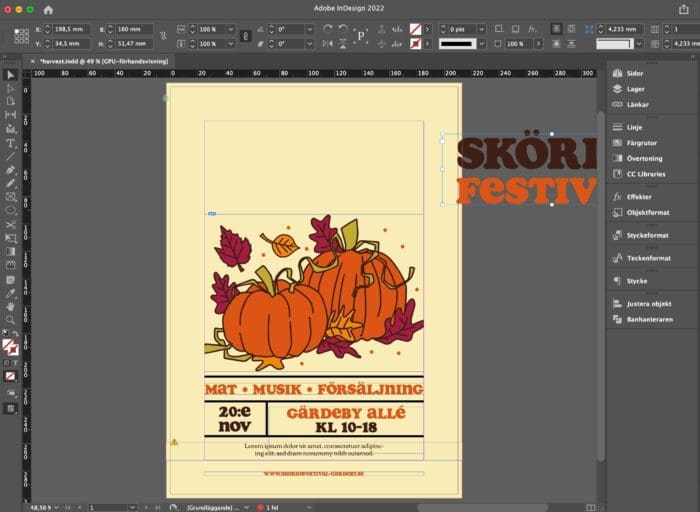Image resolution: width=700 pixels, height=512 pixels.
Task: Open Färgrutor panel
Action: 642,143
